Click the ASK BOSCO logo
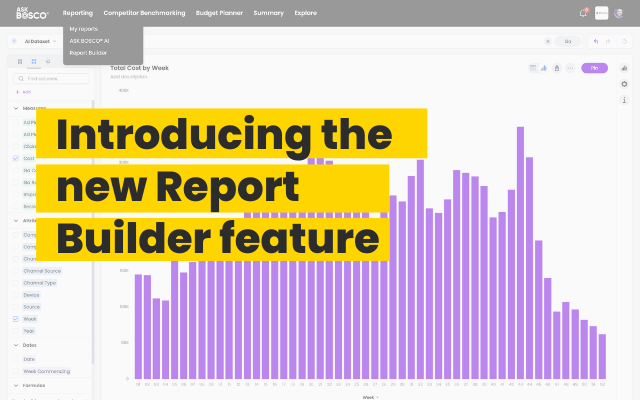Screen dimensions: 640x400 coord(32,13)
